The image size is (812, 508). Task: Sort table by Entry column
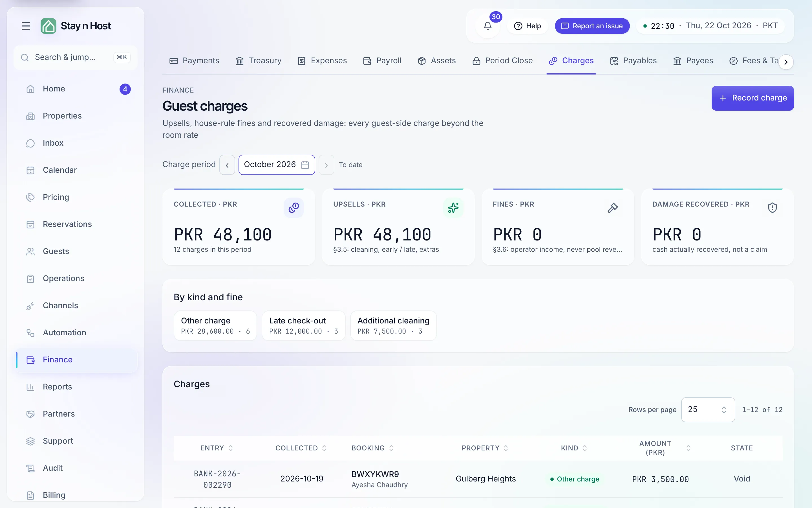[x=217, y=448]
